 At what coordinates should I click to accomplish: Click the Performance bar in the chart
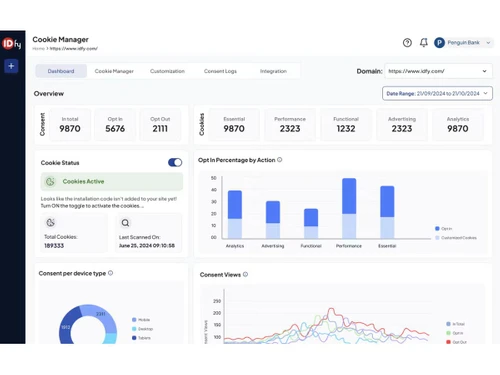pos(349,208)
